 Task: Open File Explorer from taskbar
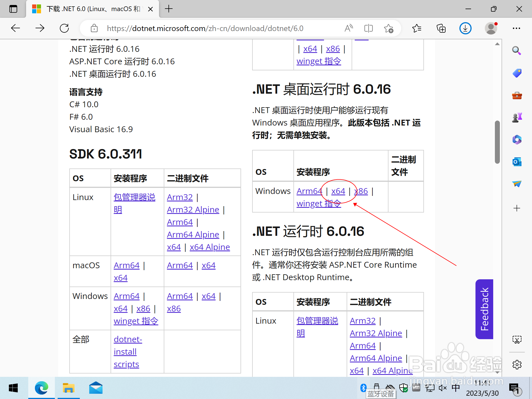tap(69, 388)
